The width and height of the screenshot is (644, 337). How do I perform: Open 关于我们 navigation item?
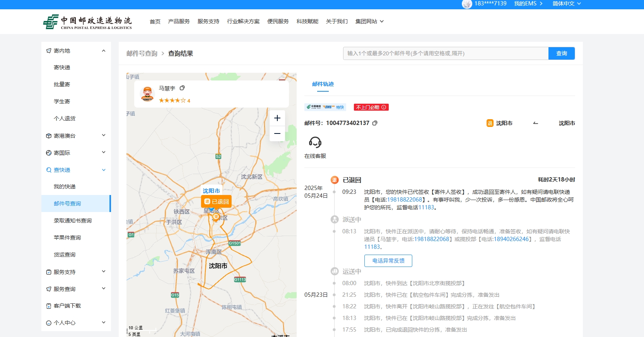pyautogui.click(x=337, y=21)
